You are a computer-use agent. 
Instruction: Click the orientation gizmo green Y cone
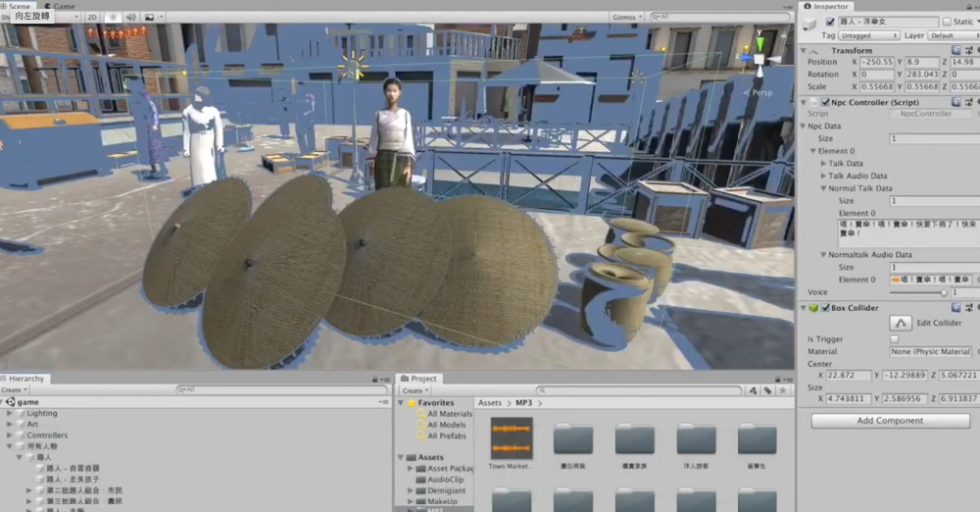tap(760, 44)
